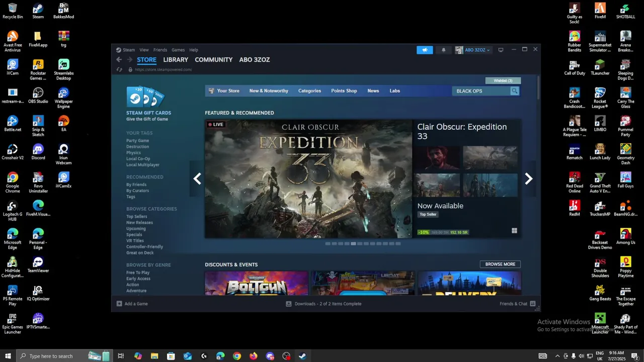Open BOLTGUN discount thumbnail
Screen dimensions: 644x362
[x=257, y=283]
